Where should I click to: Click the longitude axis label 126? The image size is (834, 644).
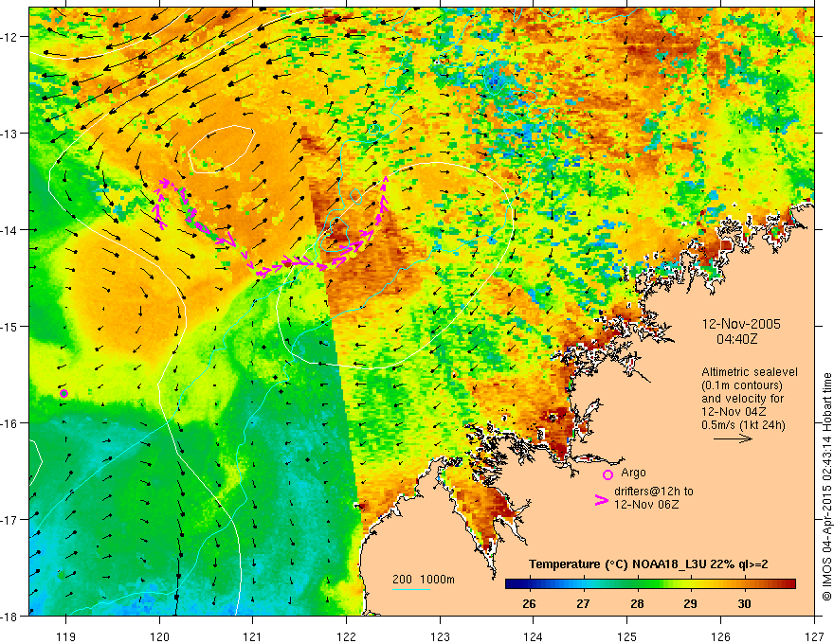click(720, 635)
